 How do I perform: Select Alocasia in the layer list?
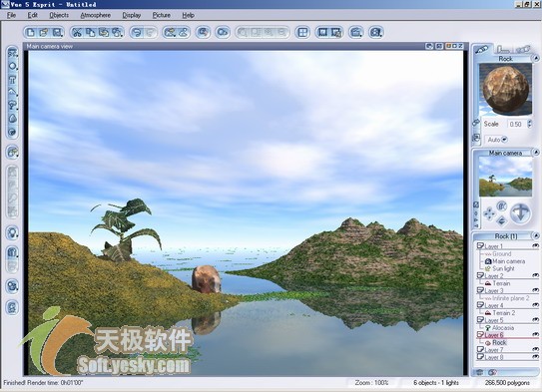503,328
